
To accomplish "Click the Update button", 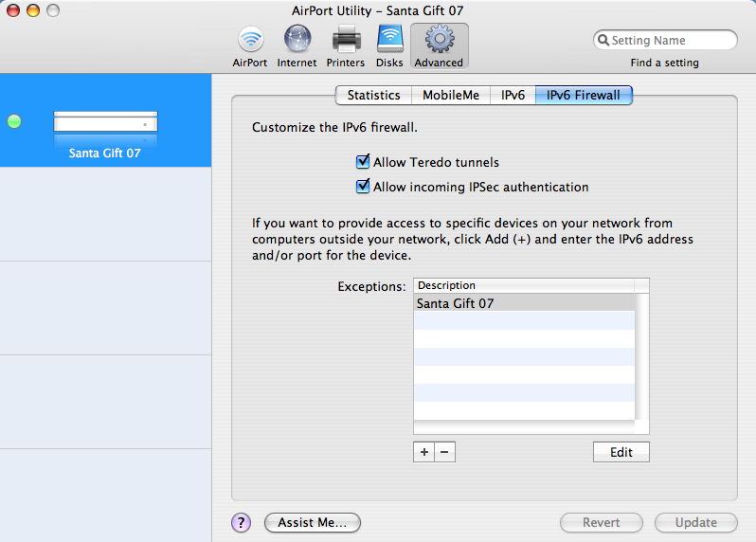I will pos(695,522).
